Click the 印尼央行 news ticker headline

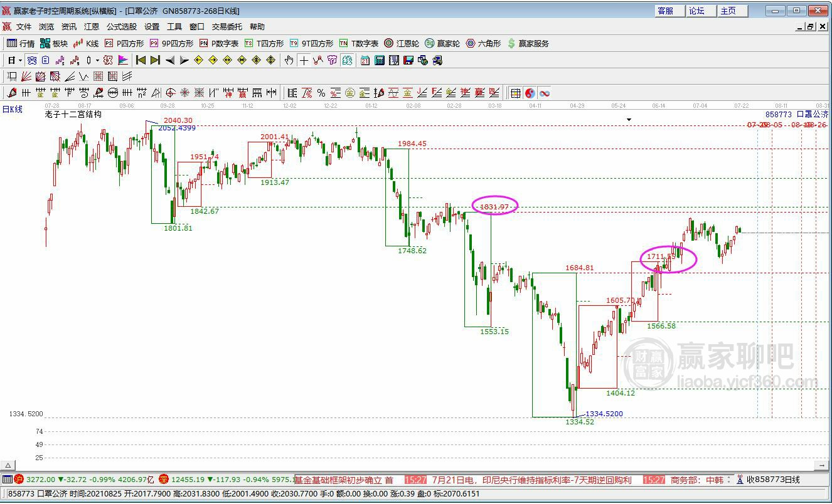click(x=532, y=480)
